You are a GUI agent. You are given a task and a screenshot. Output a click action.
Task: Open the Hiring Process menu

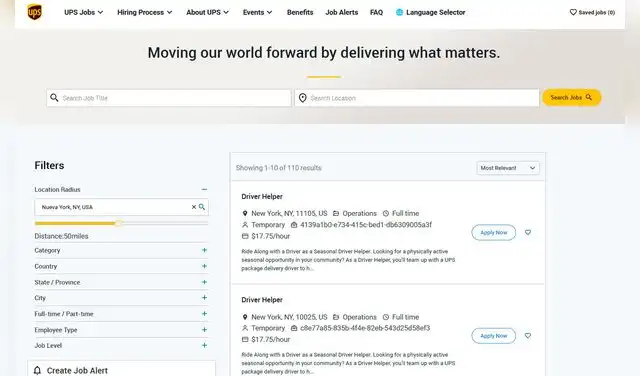coord(144,12)
